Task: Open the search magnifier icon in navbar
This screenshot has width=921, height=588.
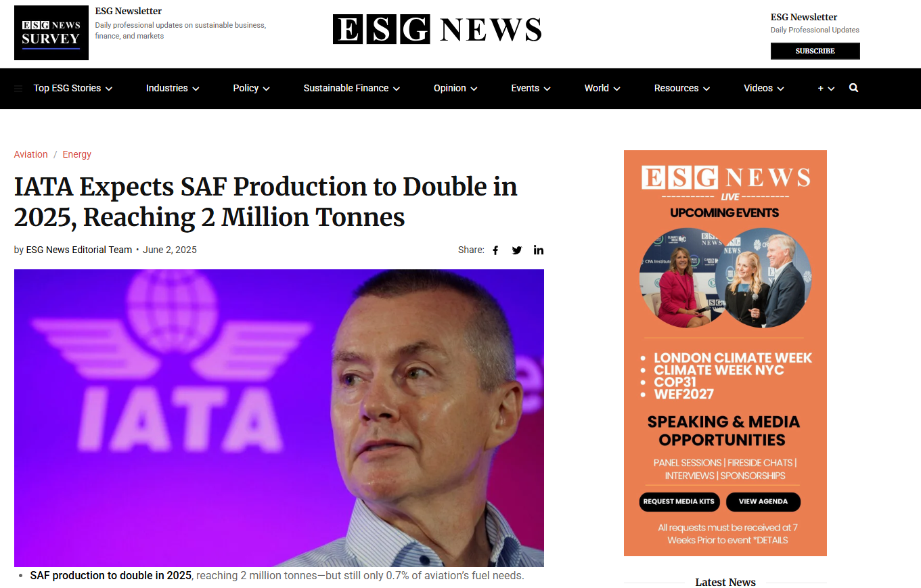Action: coord(853,88)
